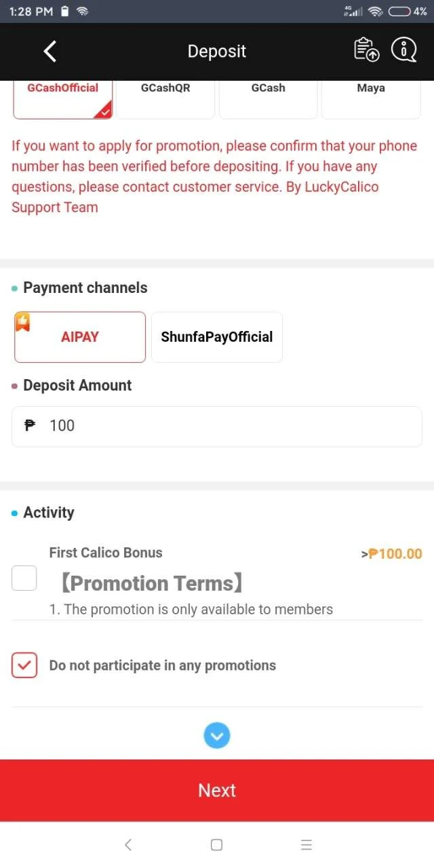Tap the Android home square icon

[216, 844]
